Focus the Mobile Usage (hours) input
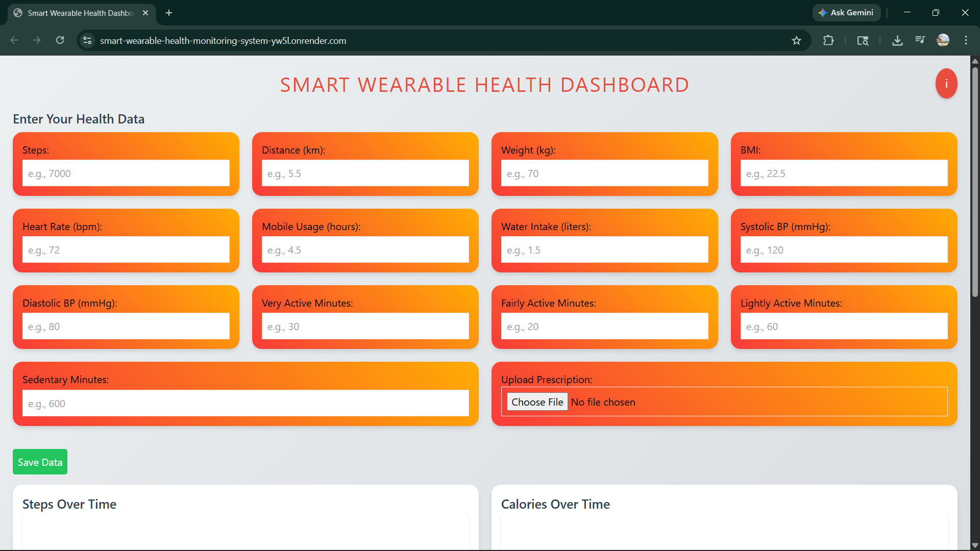The height and width of the screenshot is (551, 980). [x=365, y=250]
